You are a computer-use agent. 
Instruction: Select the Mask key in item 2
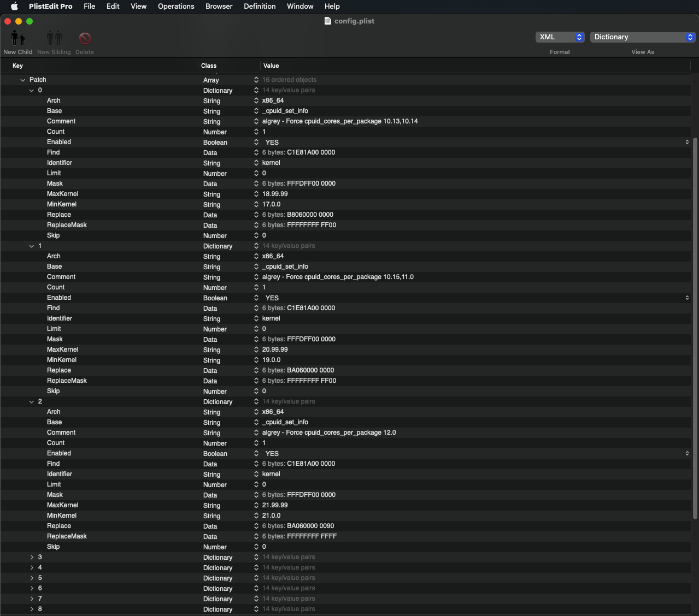pos(55,495)
